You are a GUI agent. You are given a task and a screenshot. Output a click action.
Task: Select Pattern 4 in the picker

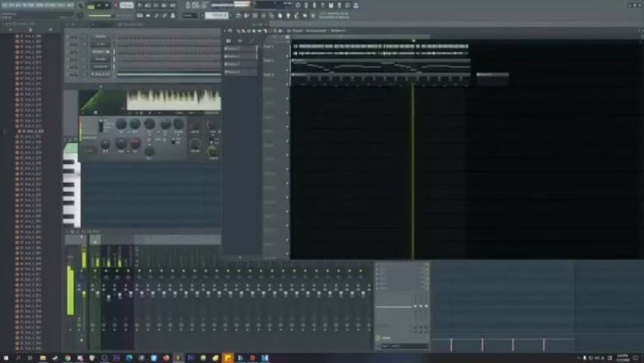[240, 72]
